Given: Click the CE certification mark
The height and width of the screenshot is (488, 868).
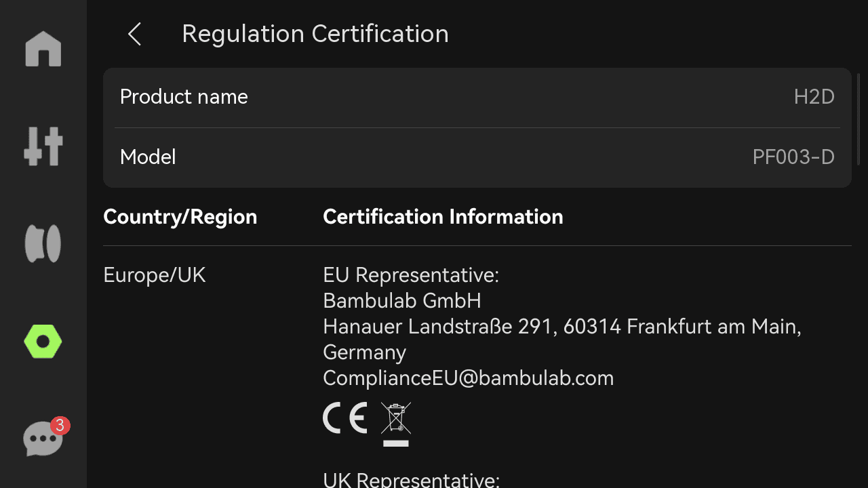Looking at the screenshot, I should [345, 418].
